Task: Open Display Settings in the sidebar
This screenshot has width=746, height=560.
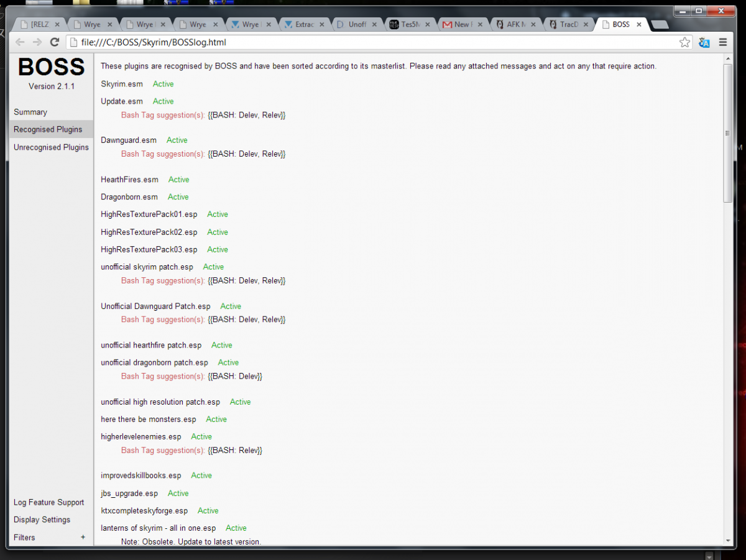Action: pos(42,520)
